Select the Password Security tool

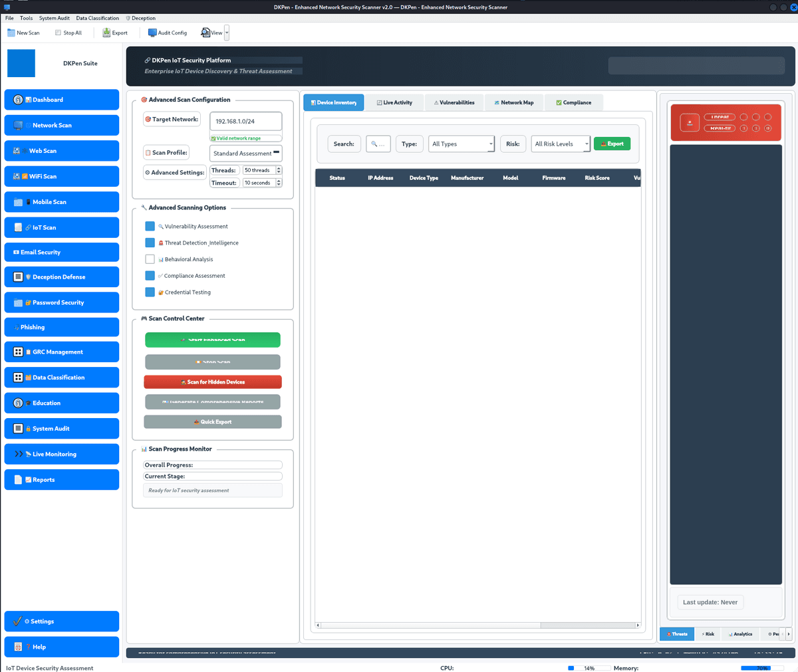point(61,302)
